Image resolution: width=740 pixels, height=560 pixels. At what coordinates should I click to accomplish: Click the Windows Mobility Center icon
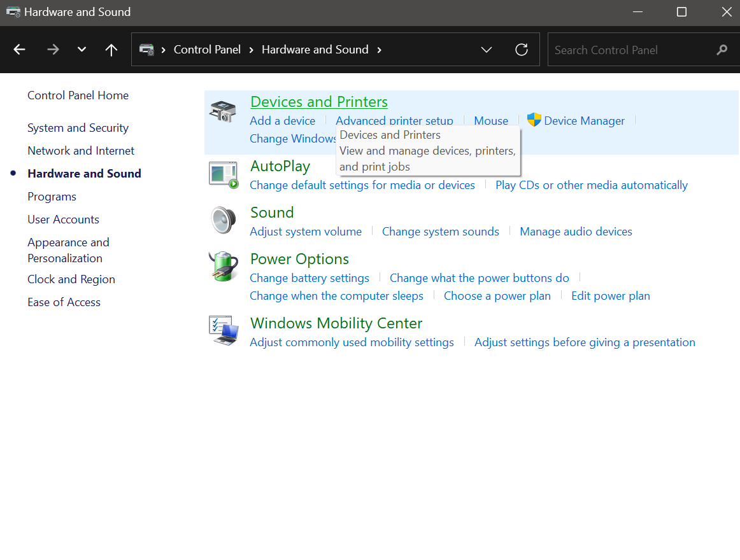(x=224, y=330)
